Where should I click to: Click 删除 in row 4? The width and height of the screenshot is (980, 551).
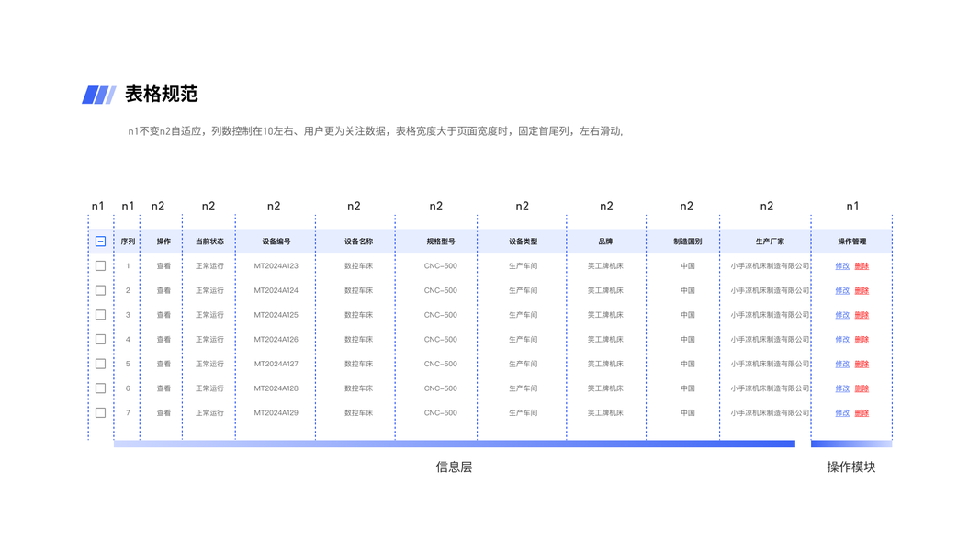click(x=862, y=339)
